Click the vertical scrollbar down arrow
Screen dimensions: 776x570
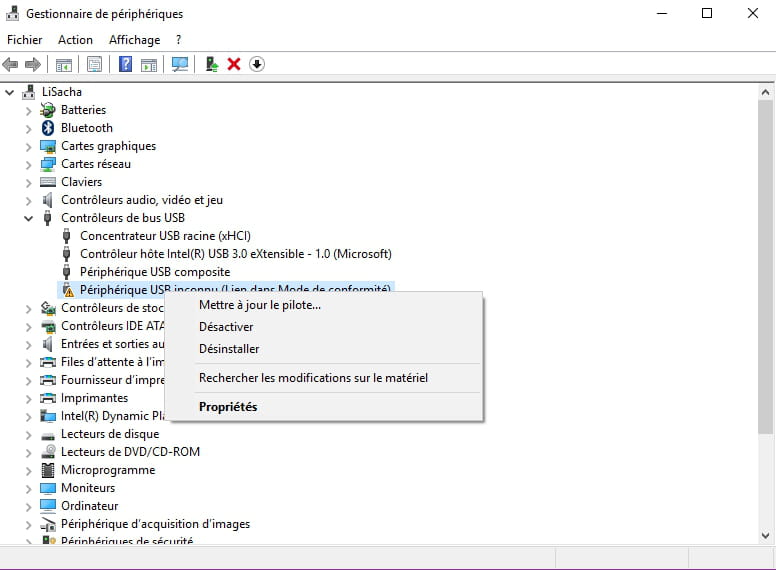point(765,537)
